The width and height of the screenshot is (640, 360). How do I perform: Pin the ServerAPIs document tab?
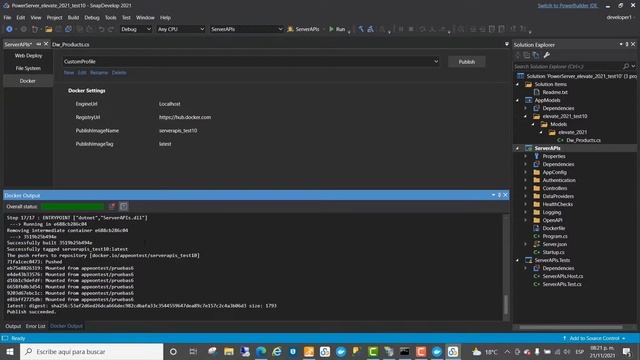38,44
